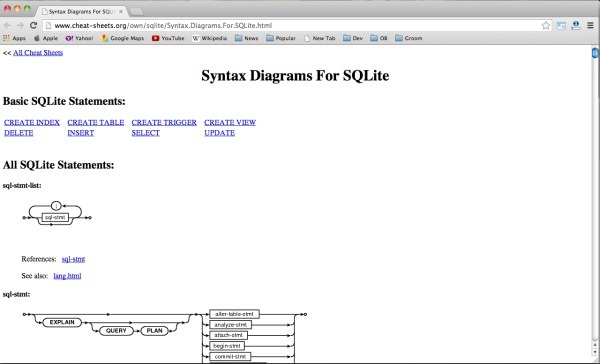Bookmark this page with the star icon
The image size is (600, 364).
546,26
